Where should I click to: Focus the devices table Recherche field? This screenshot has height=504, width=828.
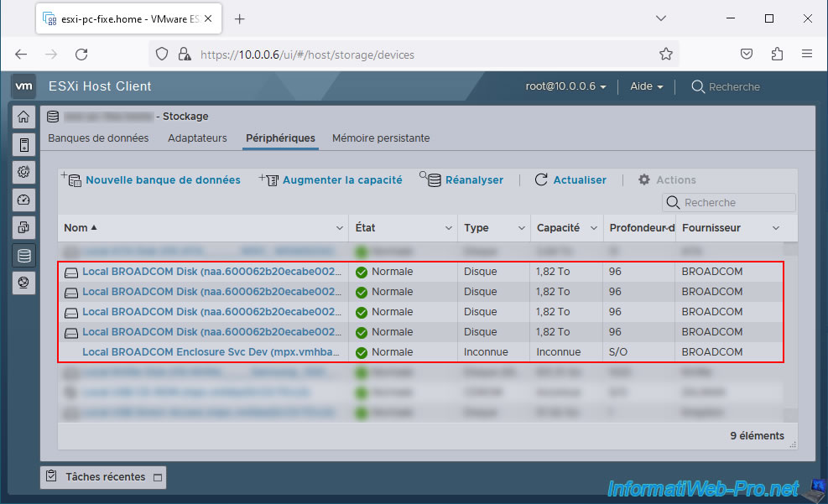pyautogui.click(x=729, y=203)
